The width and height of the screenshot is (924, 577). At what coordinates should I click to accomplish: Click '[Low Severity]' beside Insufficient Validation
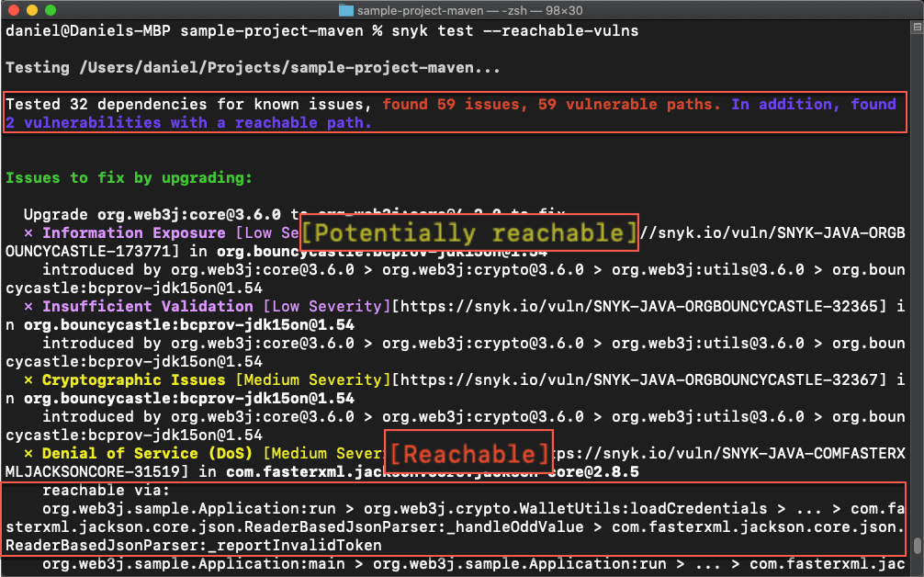click(327, 307)
